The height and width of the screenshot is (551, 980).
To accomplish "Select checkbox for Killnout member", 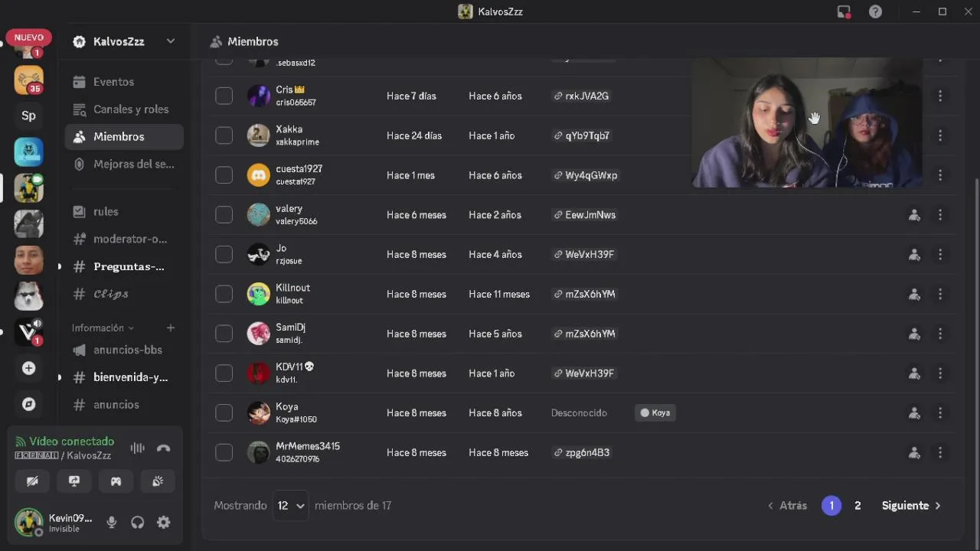I will (x=224, y=294).
